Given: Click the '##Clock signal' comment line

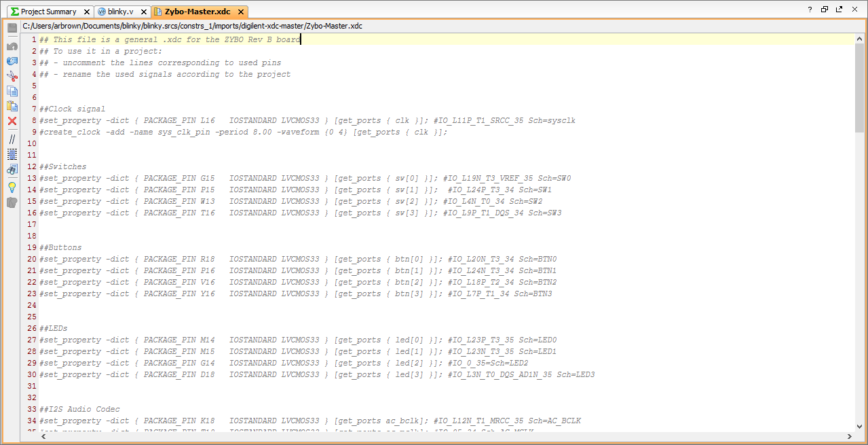Looking at the screenshot, I should click(73, 109).
